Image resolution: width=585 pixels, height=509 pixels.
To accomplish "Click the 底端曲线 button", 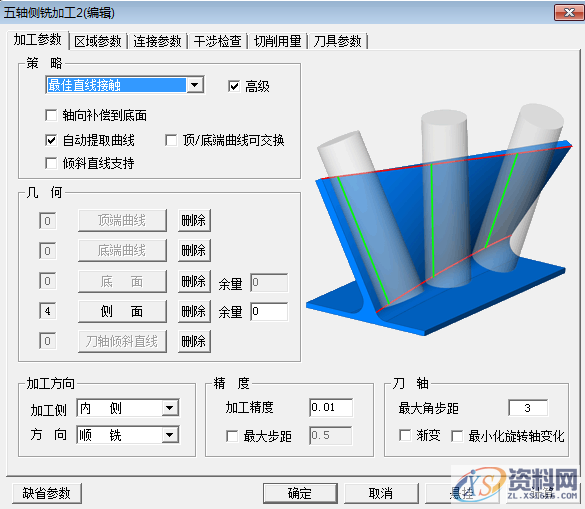I will point(122,250).
